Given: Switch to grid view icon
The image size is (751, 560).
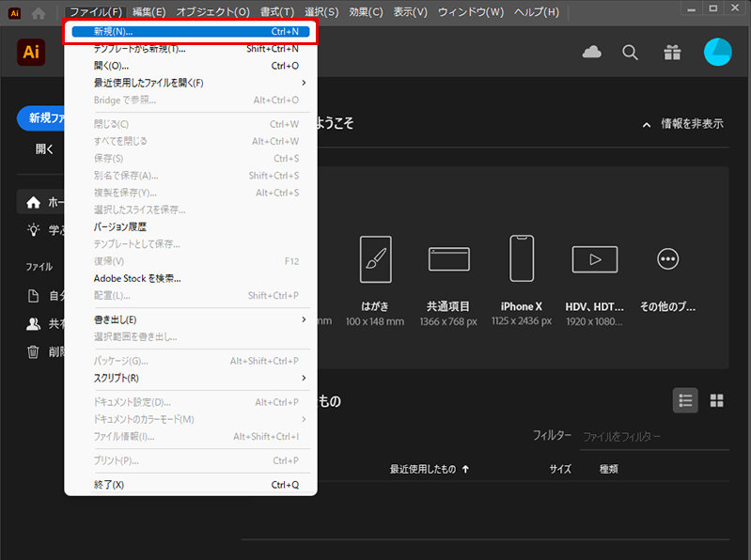Looking at the screenshot, I should (717, 400).
